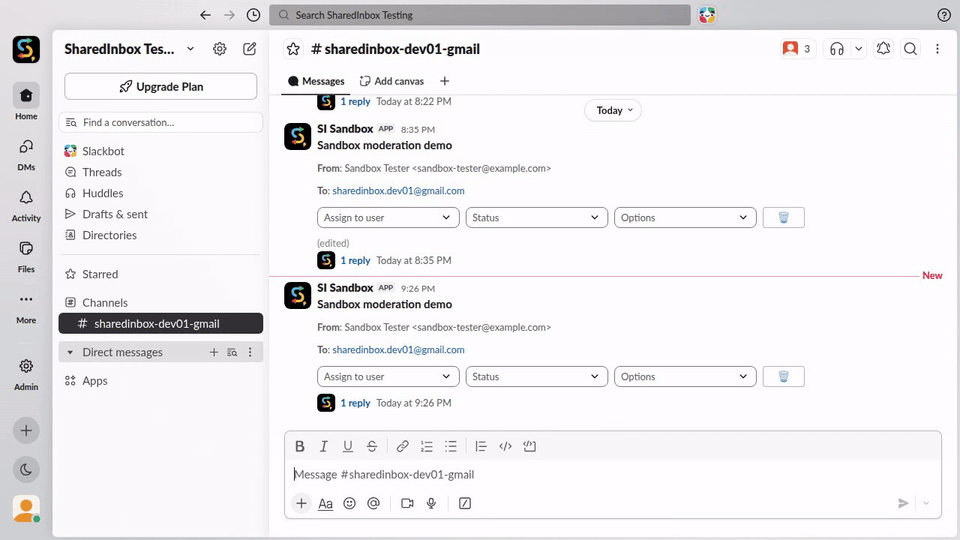Go back with the left arrow
The width and height of the screenshot is (960, 540).
[x=205, y=15]
